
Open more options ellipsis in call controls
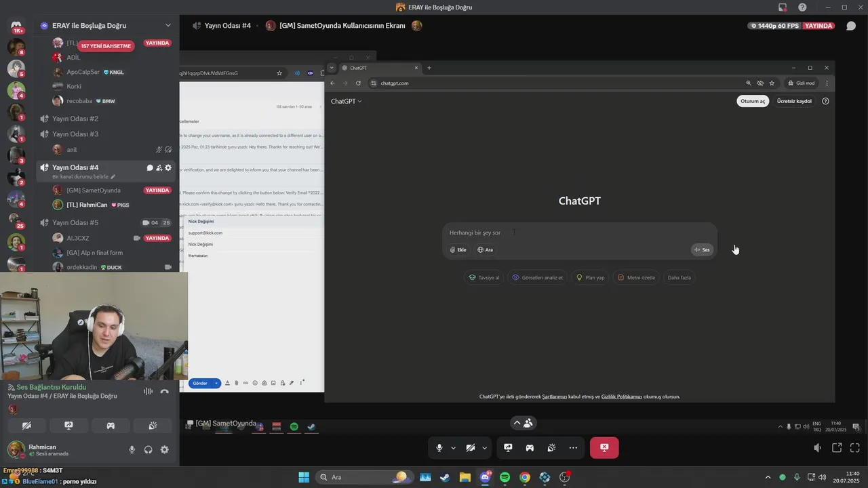(573, 447)
